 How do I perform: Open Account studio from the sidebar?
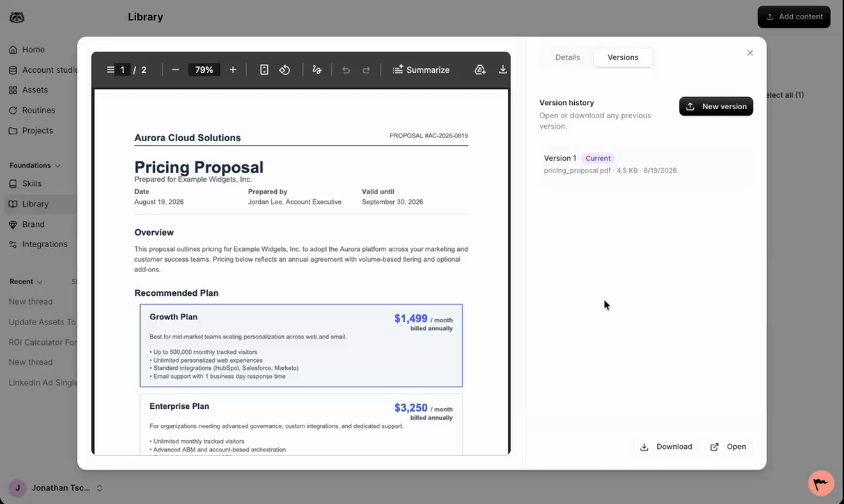(42, 70)
